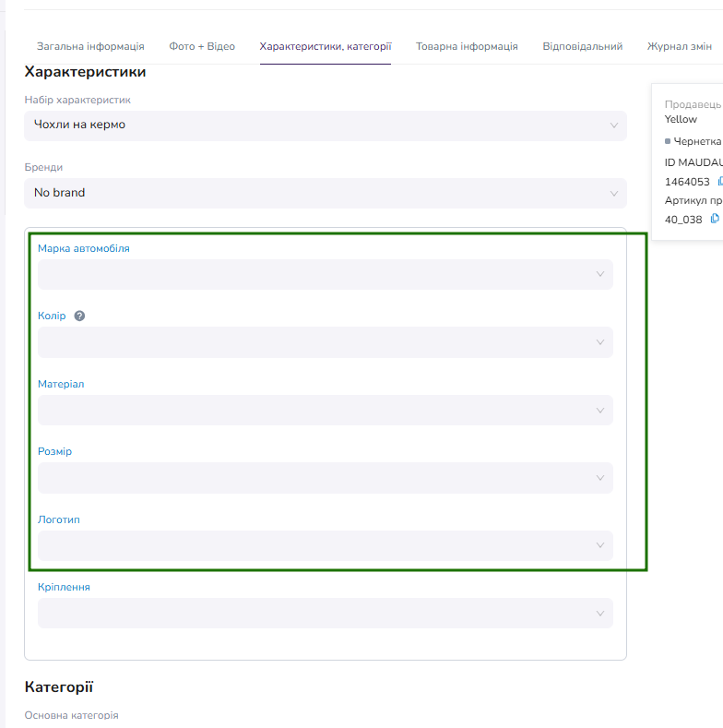This screenshot has height=728, width=723.
Task: Click the Чернетка status label
Action: point(697,141)
